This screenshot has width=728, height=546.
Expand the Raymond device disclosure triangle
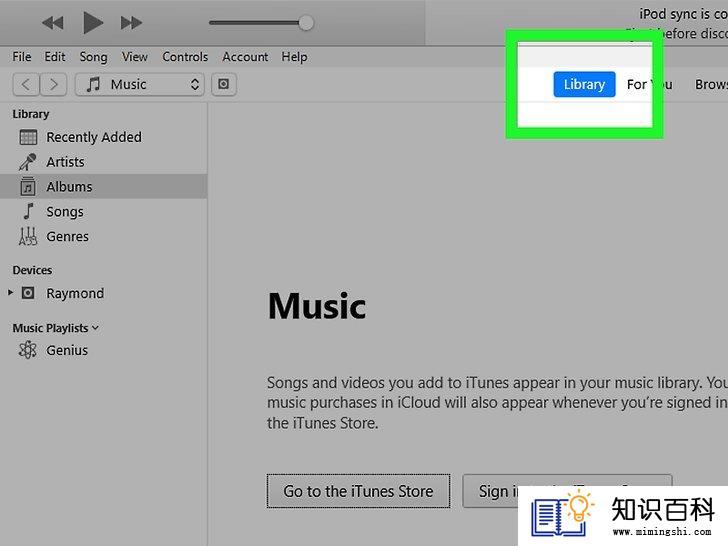click(x=11, y=292)
